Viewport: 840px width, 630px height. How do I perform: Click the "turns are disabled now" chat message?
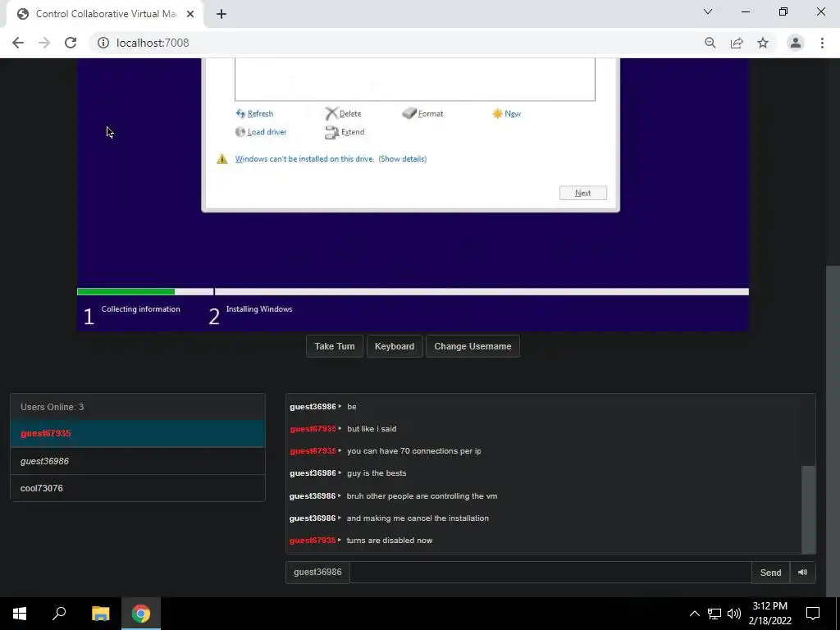pyautogui.click(x=390, y=541)
